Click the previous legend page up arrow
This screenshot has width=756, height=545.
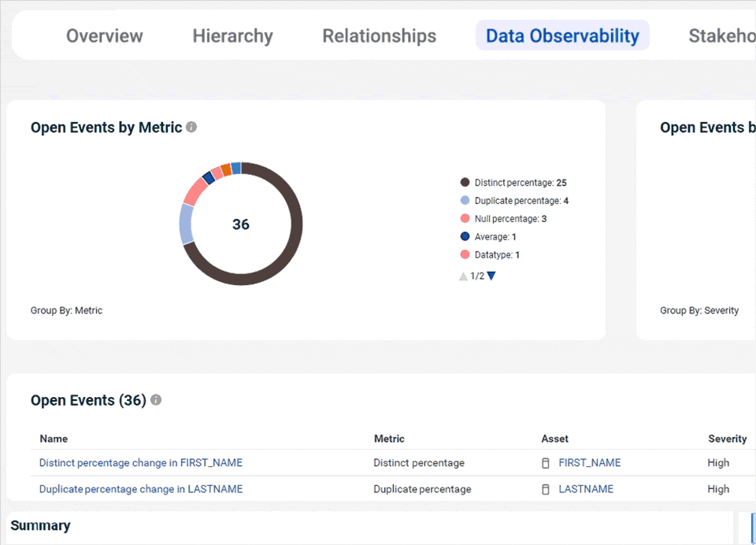[464, 276]
